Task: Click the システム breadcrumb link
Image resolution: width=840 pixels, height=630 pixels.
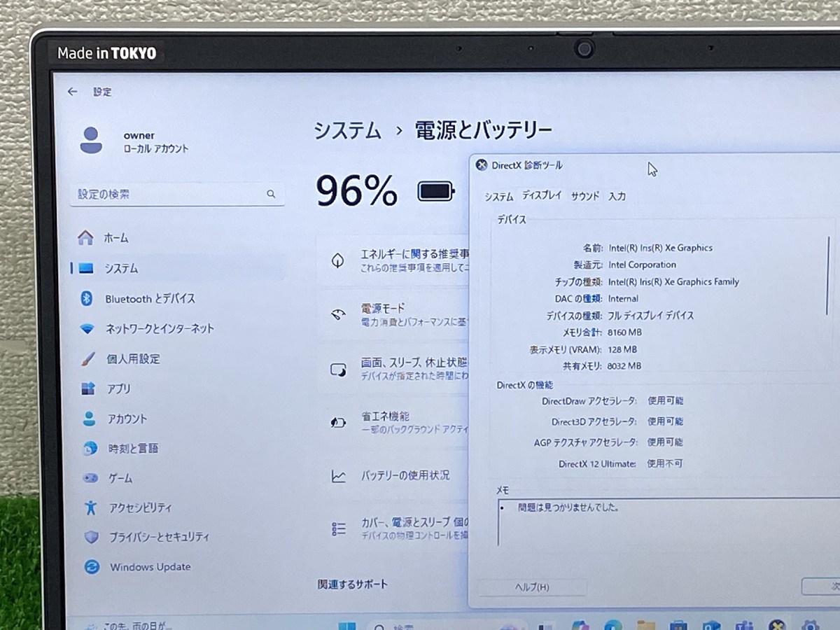Action: (x=347, y=131)
